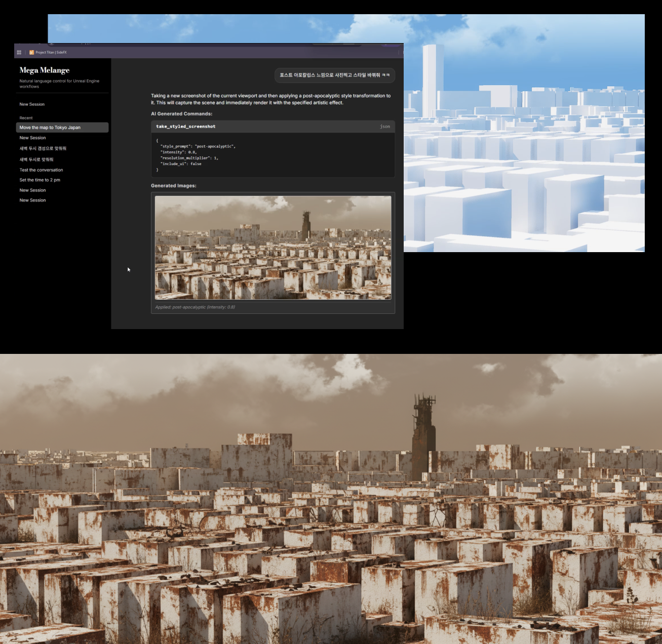Open the 'Project Titan | SideFX' browser tab
This screenshot has height=644, width=662.
click(x=52, y=52)
